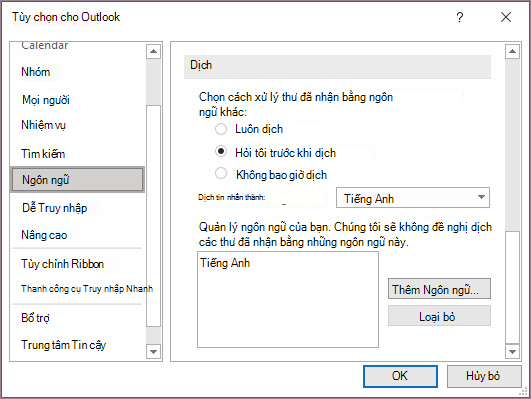Screen dimensions: 531x399
Task: Confirm with the OK button
Action: pos(400,376)
